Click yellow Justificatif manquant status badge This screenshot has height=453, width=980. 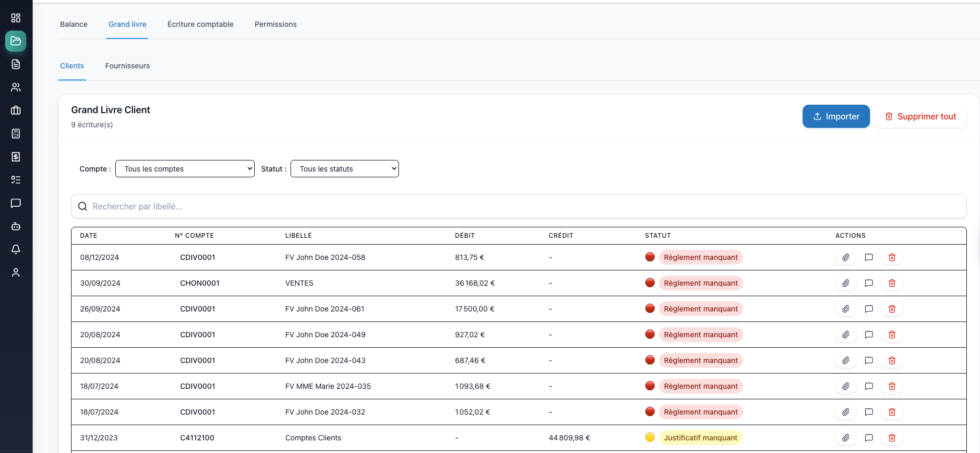click(700, 438)
